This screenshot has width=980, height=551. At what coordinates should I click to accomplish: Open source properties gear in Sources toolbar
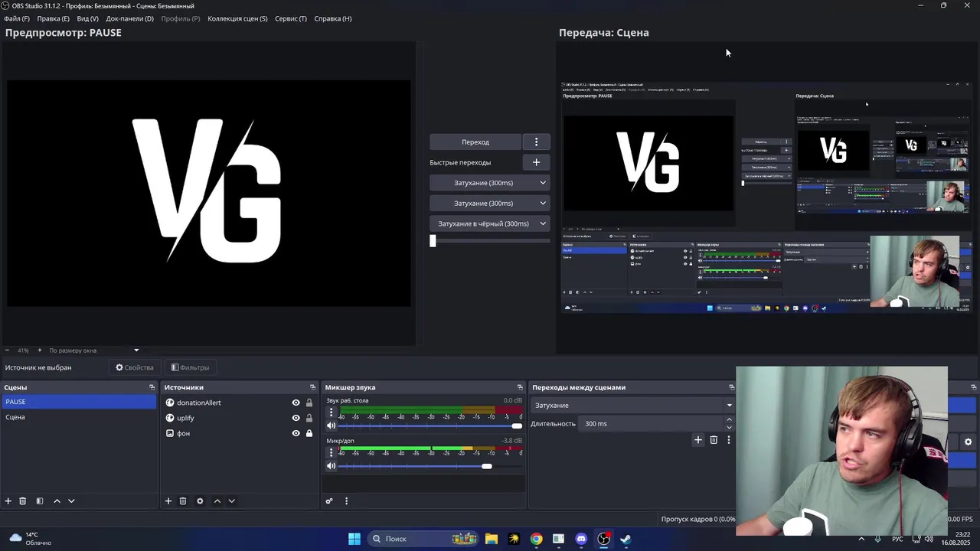pyautogui.click(x=200, y=501)
